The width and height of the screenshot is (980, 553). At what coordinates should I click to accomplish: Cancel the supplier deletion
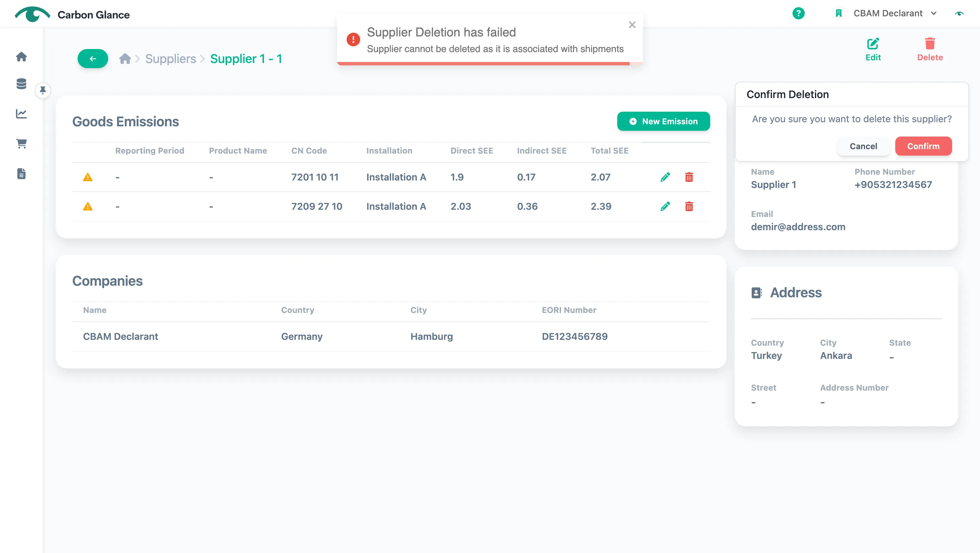tap(863, 146)
